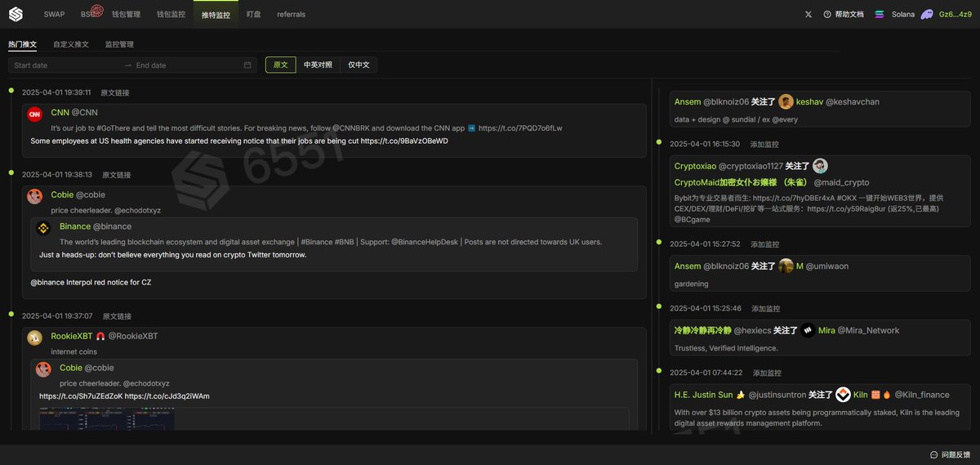Image resolution: width=980 pixels, height=465 pixels.
Task: Open the BSC tab
Action: (x=87, y=14)
